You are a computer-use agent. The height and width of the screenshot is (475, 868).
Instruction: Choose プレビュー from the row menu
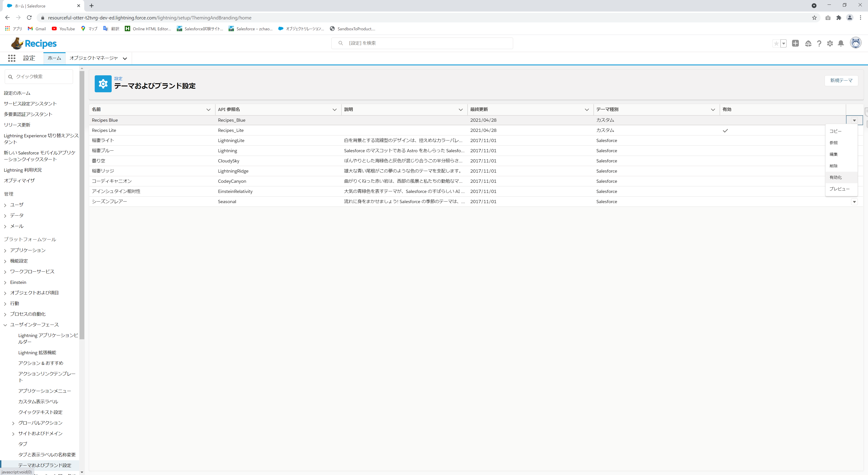coord(841,189)
